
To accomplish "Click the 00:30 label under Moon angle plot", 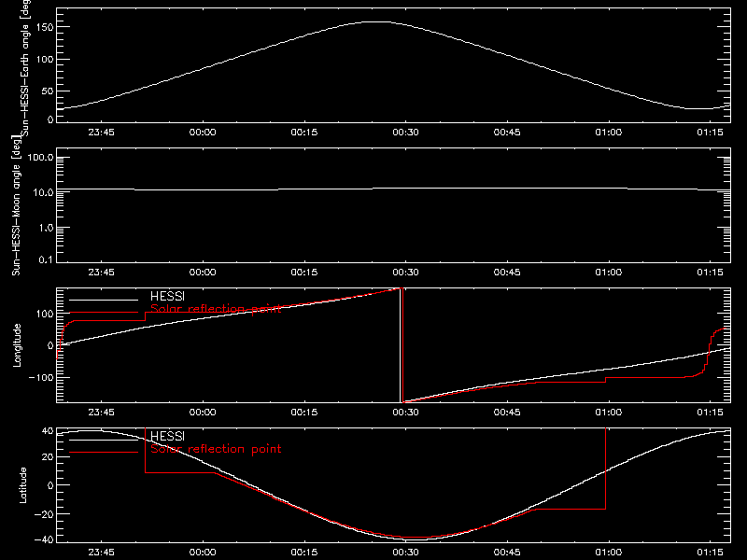I will (x=405, y=273).
